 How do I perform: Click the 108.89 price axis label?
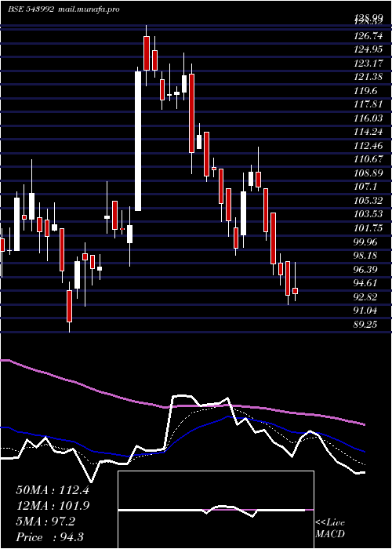[368, 173]
